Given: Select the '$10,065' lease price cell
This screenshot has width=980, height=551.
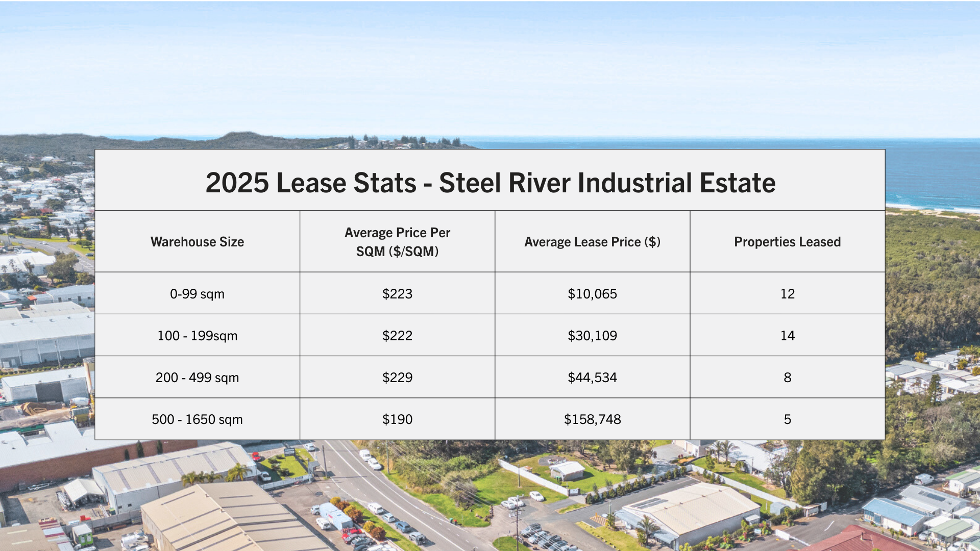Looking at the screenshot, I should [x=592, y=294].
